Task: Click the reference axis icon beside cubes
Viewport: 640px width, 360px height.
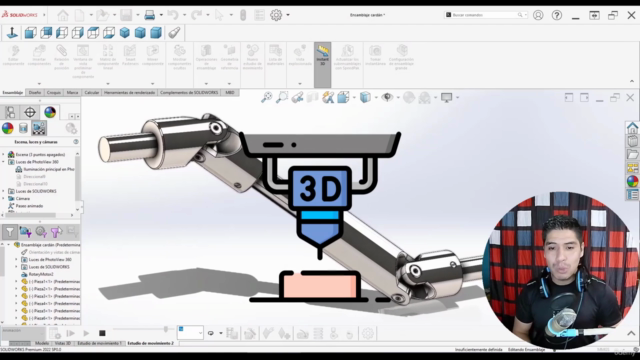Action: click(12, 33)
